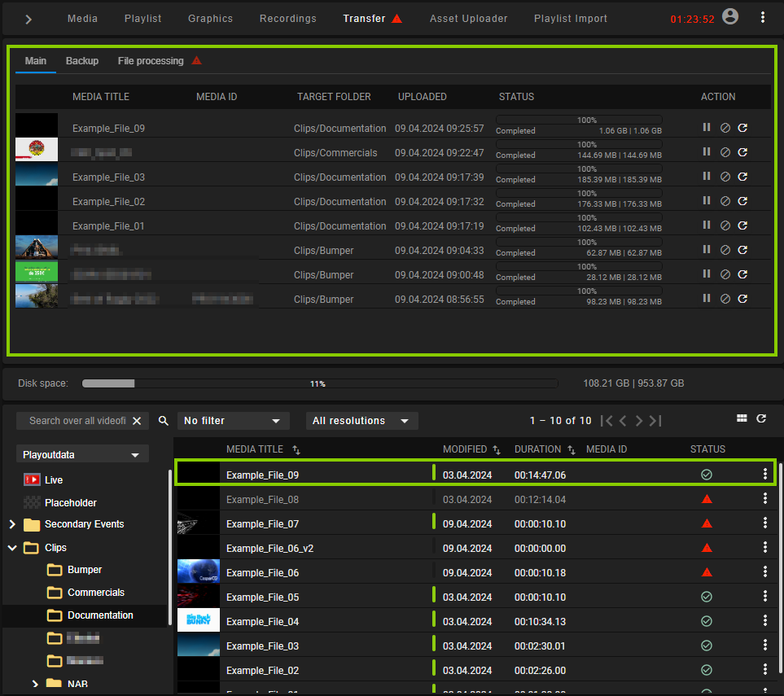The height and width of the screenshot is (696, 784).
Task: Switch media library to grid view
Action: 741,418
